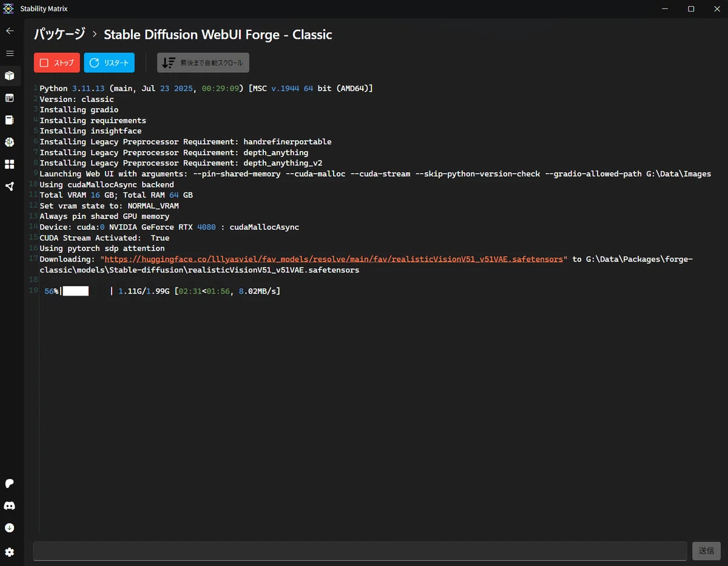Click the depth_anything_v2 requirement line
Screen dimensions: 728x566
pos(181,163)
